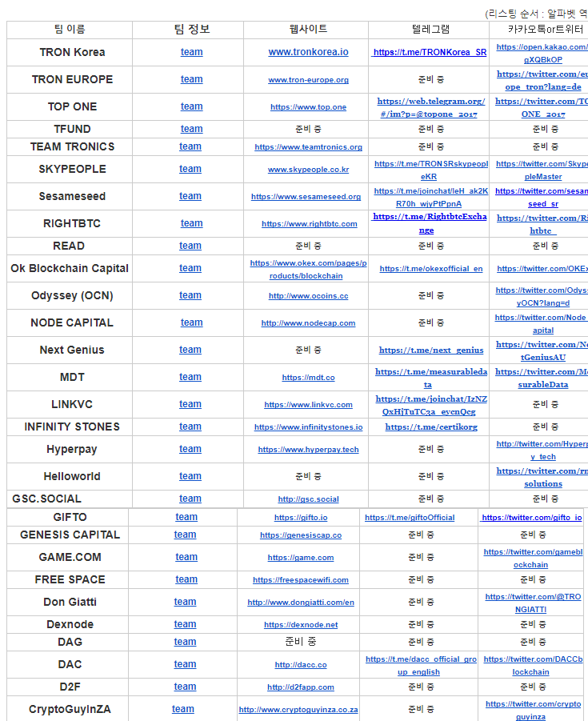The height and width of the screenshot is (721, 588).
Task: Visit www.linkvc.com website link
Action: coord(309,404)
